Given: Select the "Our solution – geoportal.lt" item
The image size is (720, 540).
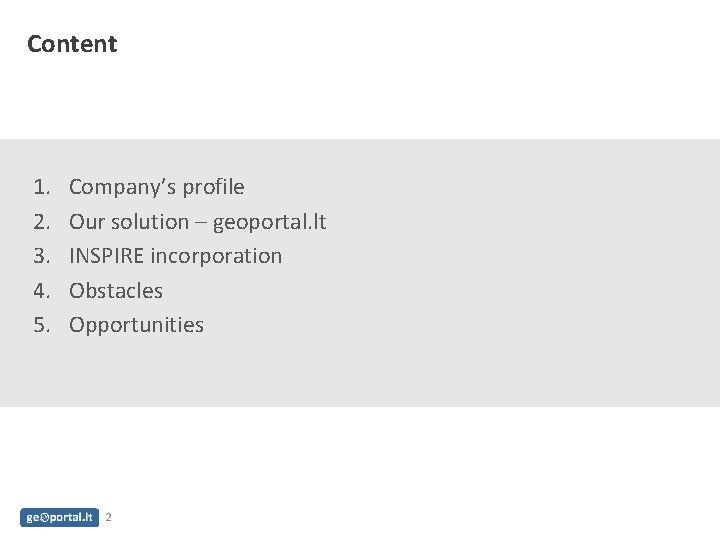Looking at the screenshot, I should (197, 222).
